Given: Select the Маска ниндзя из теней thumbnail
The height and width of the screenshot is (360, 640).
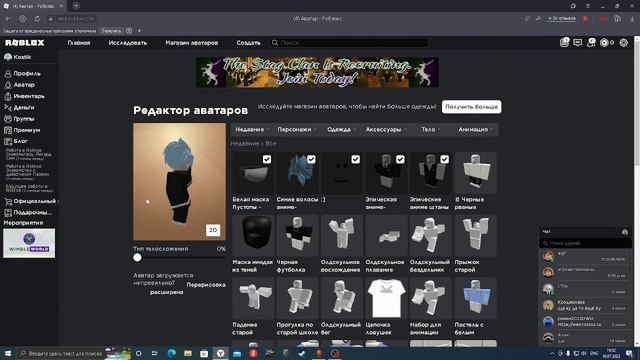Looking at the screenshot, I should (x=253, y=236).
